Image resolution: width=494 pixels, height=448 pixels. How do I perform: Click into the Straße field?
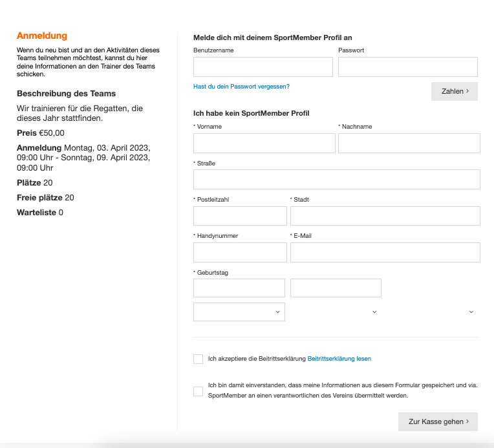pyautogui.click(x=336, y=180)
